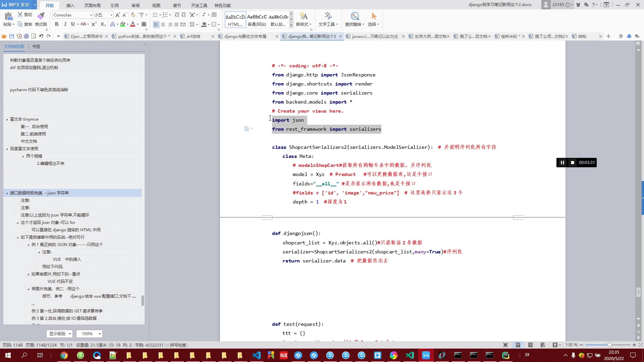
Task: Toggle the spell check status option
Action: [x=176, y=345]
